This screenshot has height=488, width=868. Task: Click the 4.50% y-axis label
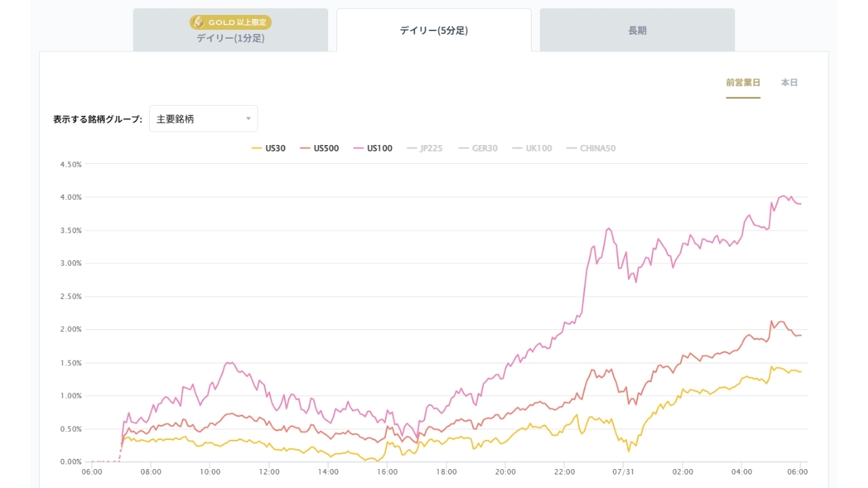71,164
